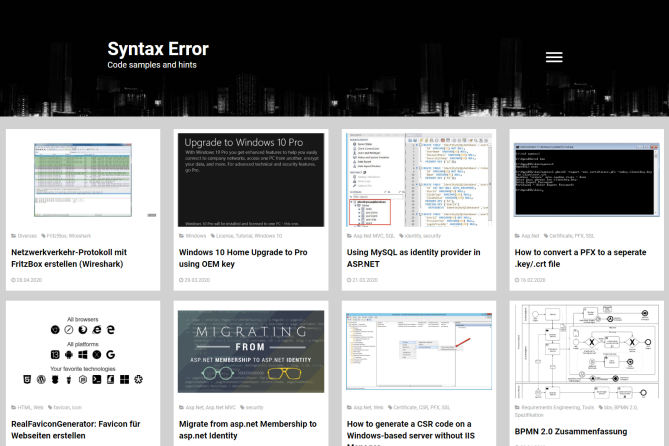Open the MySQL identity provider post thumbnail
Image resolution: width=669 pixels, height=446 pixels.
419,180
